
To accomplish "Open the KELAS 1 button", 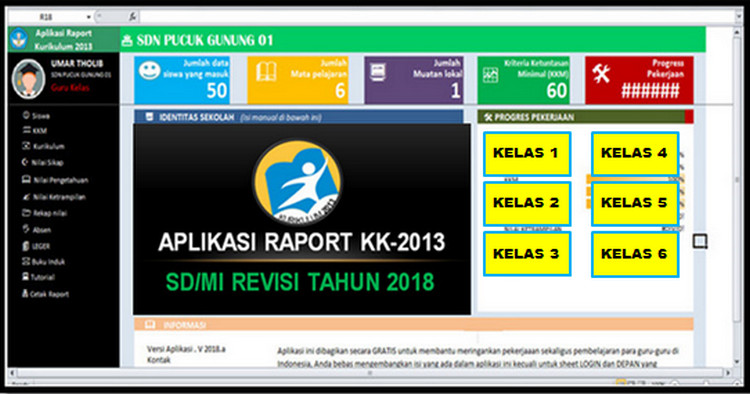I will point(527,153).
